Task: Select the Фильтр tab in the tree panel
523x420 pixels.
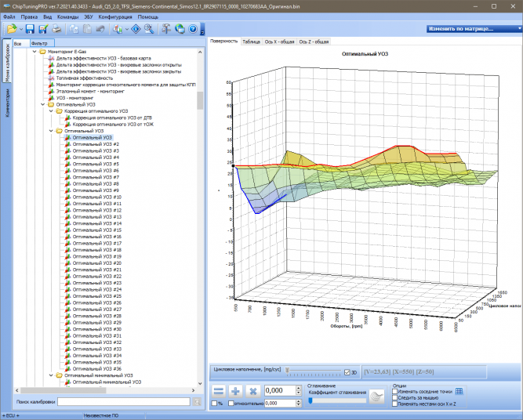Action: coord(42,43)
